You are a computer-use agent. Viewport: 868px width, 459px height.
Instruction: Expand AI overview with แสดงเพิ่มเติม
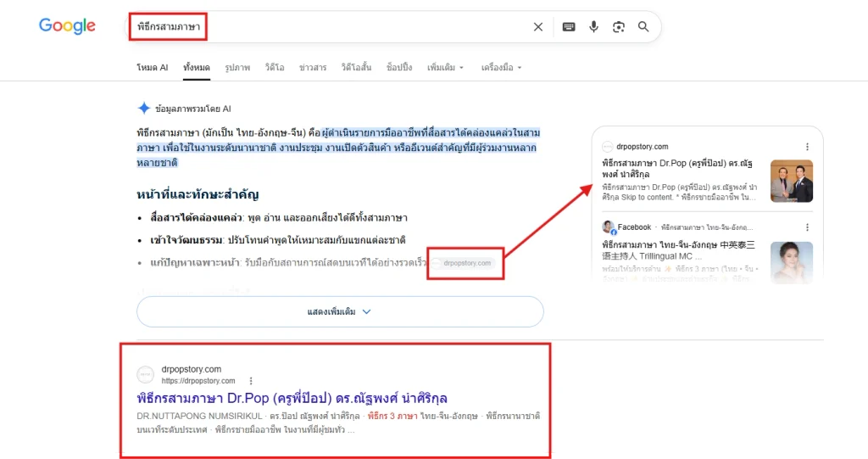(340, 311)
